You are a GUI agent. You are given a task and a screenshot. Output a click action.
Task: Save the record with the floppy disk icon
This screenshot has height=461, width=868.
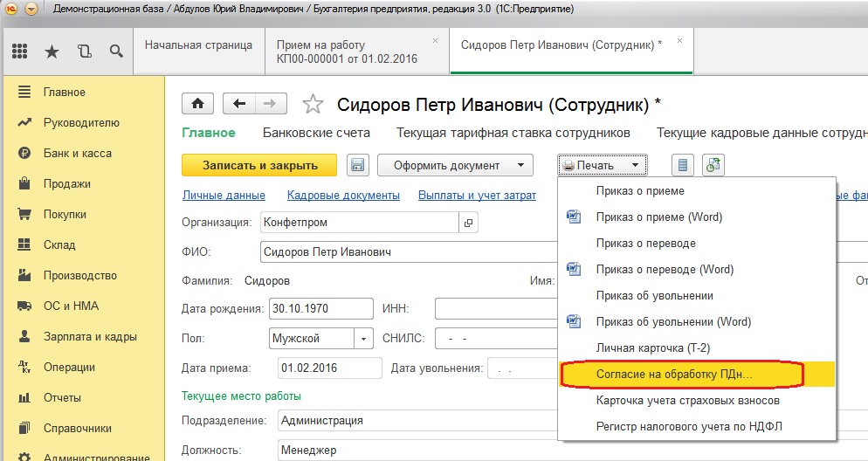tap(358, 165)
